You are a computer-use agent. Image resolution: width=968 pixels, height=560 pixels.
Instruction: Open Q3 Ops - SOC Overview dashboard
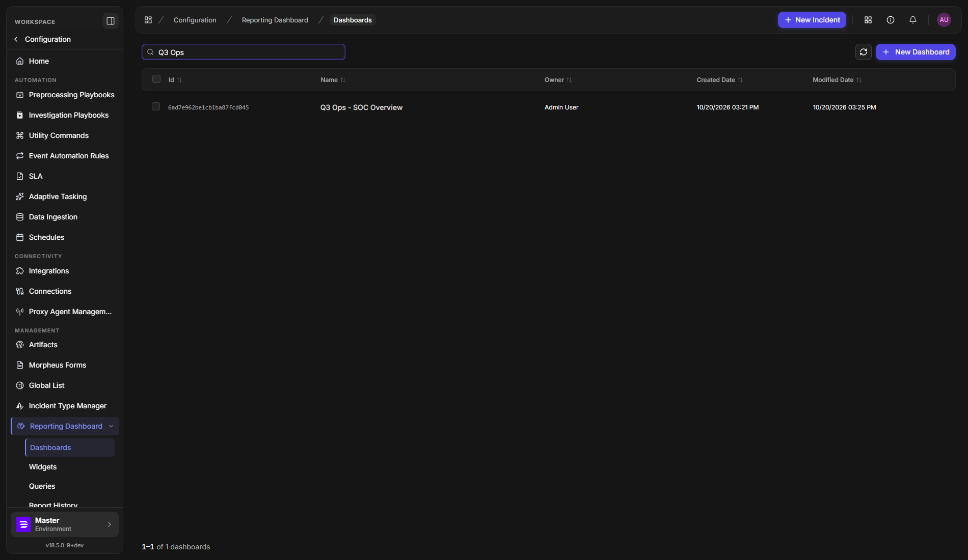pyautogui.click(x=361, y=107)
